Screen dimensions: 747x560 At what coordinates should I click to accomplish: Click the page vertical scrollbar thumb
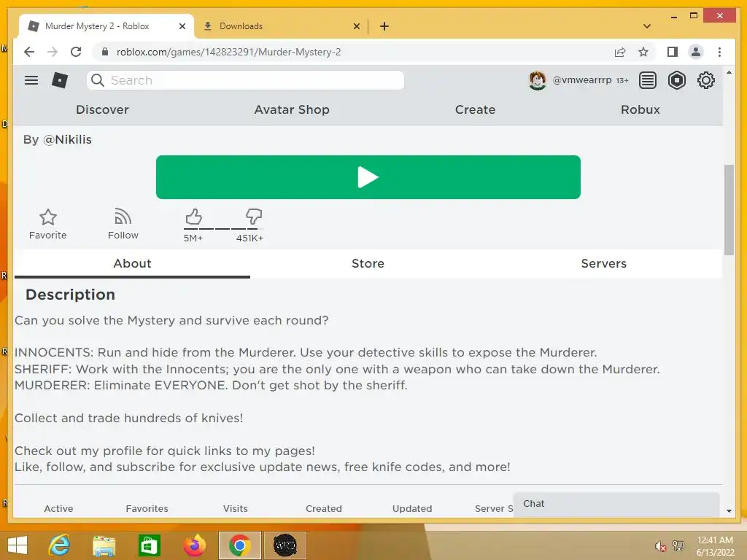click(x=729, y=209)
